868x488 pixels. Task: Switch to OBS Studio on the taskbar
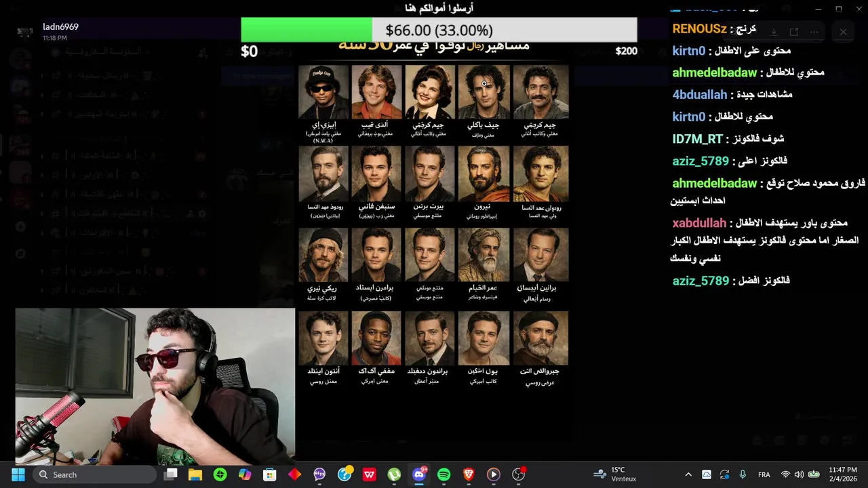coord(519,474)
